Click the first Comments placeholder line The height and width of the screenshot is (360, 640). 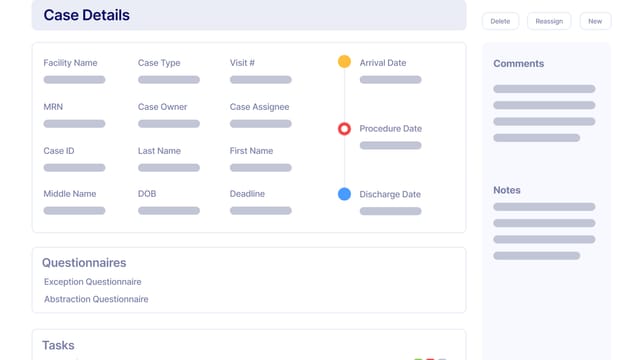[544, 89]
